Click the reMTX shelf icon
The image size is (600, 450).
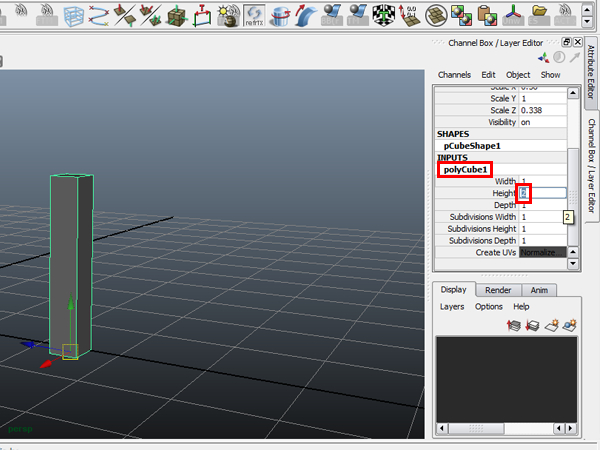[x=255, y=15]
